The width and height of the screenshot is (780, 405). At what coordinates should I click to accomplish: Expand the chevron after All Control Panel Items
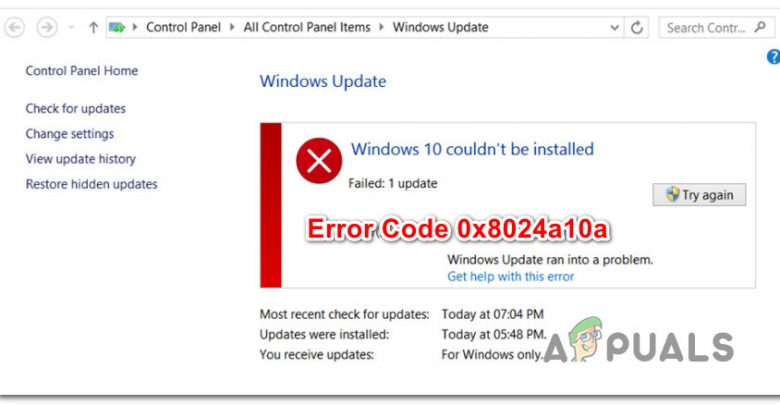[382, 27]
